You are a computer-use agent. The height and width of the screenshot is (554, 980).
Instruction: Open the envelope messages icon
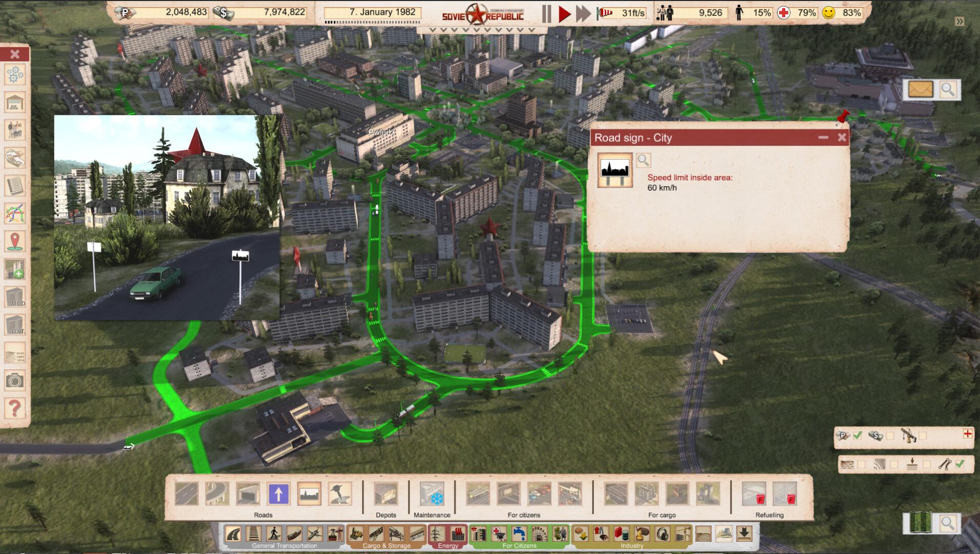click(921, 89)
